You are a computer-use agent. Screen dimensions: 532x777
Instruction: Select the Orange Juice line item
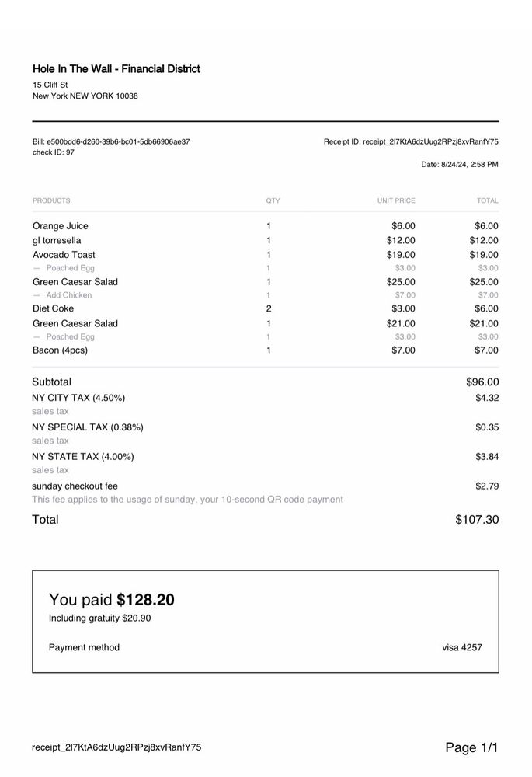[x=61, y=226]
